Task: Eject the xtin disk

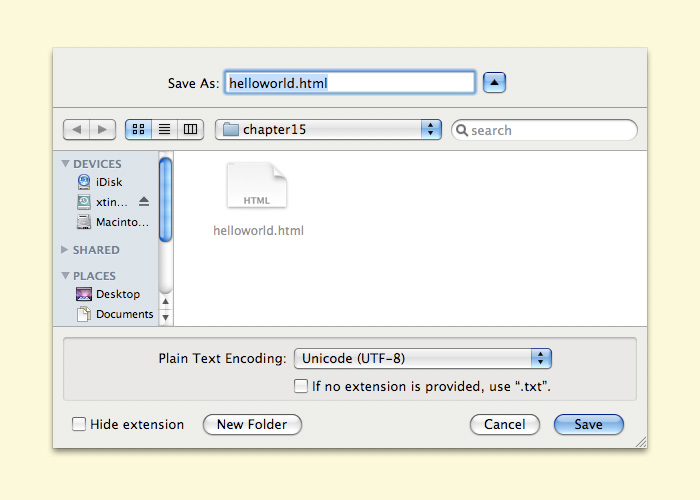Action: [x=144, y=202]
